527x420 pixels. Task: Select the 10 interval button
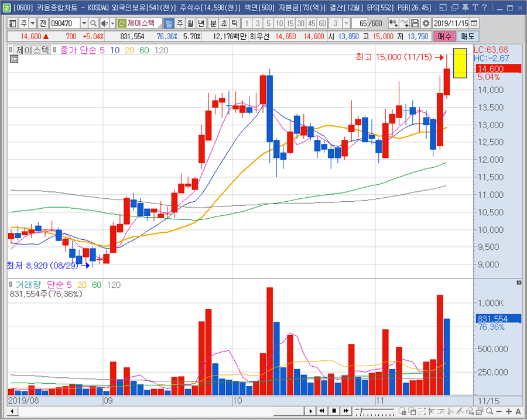click(279, 23)
